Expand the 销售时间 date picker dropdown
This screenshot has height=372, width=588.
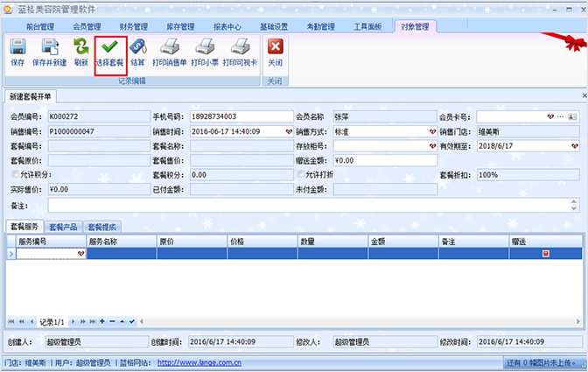287,131
